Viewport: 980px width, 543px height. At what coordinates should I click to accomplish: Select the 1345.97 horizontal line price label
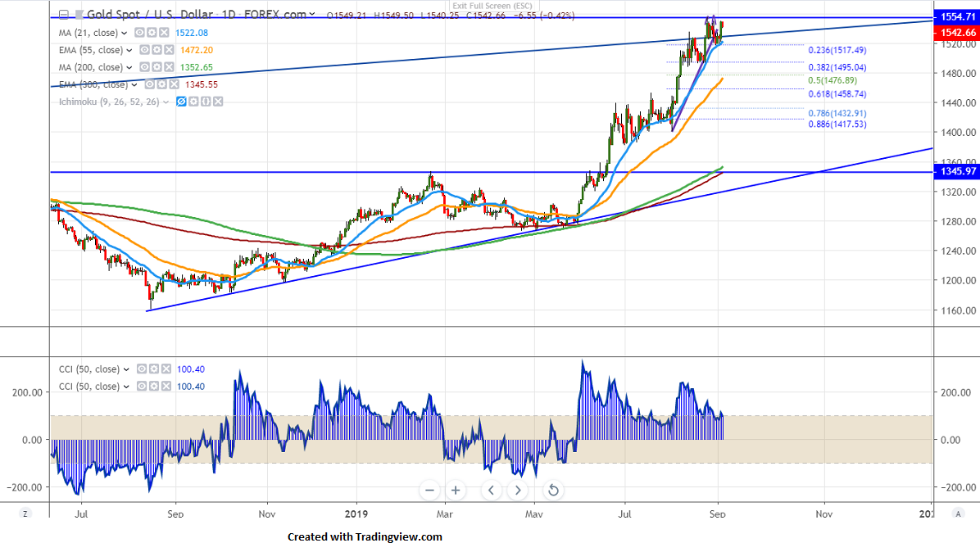956,171
